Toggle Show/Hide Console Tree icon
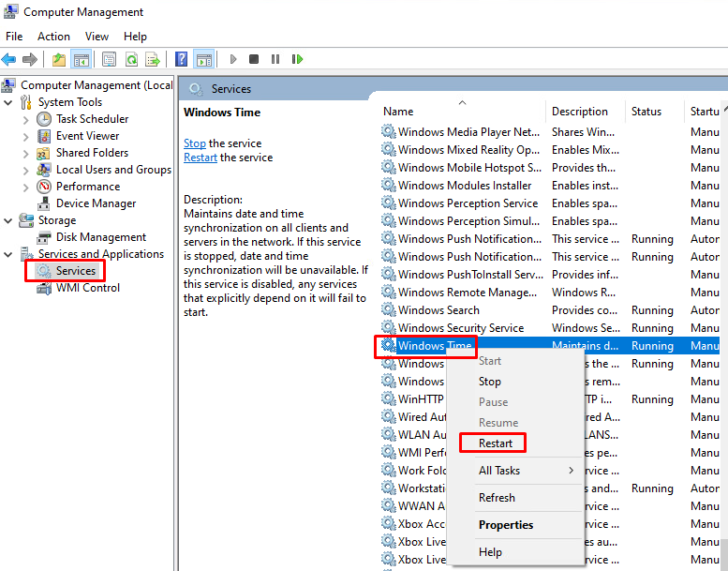The image size is (728, 571). point(81,59)
